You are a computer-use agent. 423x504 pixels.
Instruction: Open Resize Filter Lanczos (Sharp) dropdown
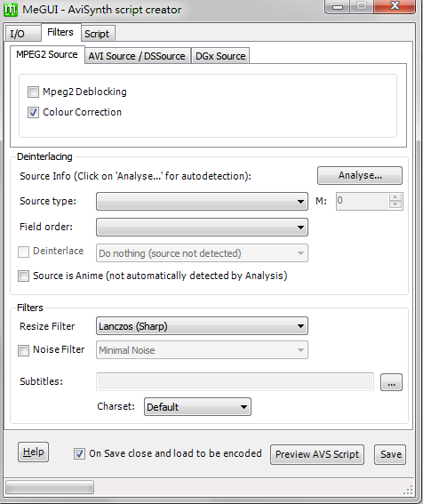coord(202,326)
